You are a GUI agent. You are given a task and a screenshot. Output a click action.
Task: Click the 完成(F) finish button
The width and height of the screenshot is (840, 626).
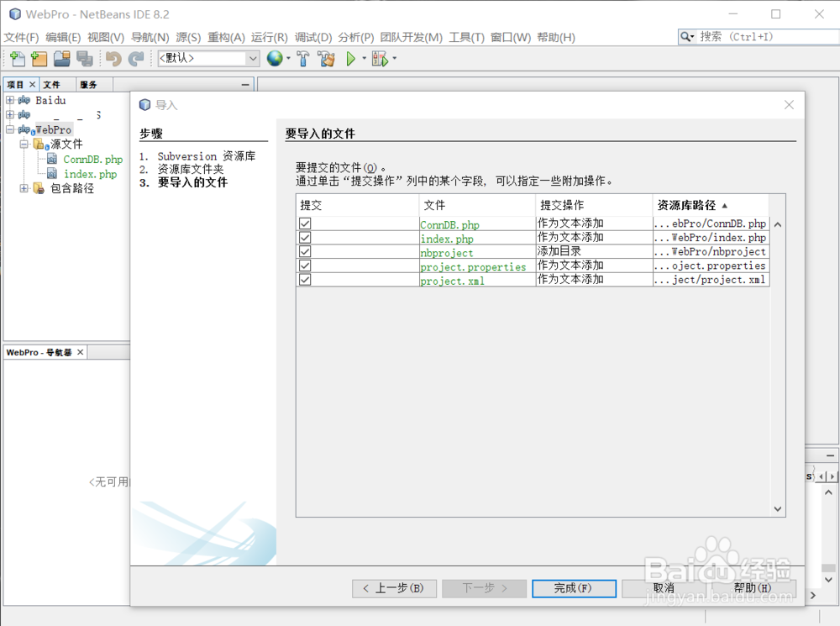pos(574,588)
